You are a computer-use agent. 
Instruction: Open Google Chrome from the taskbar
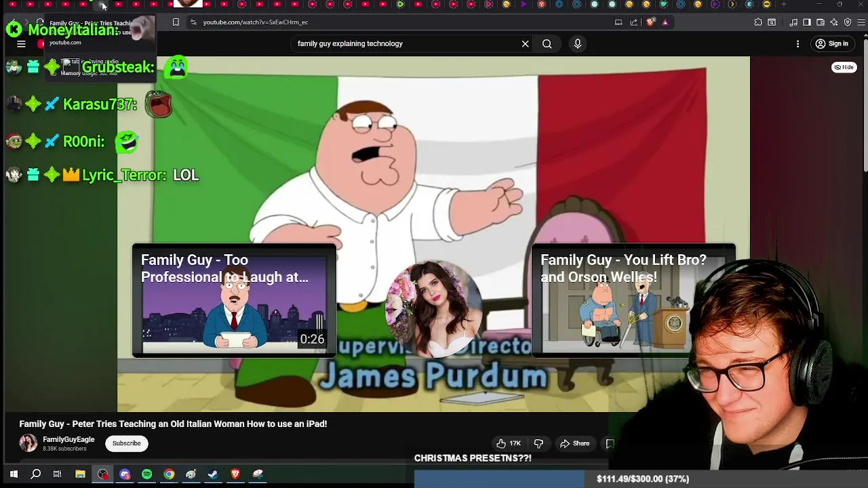click(x=169, y=474)
